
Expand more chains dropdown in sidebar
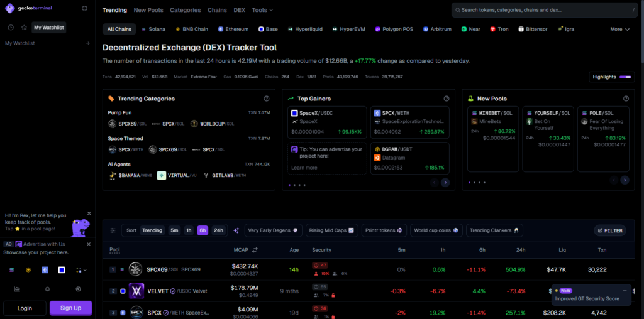(x=81, y=270)
